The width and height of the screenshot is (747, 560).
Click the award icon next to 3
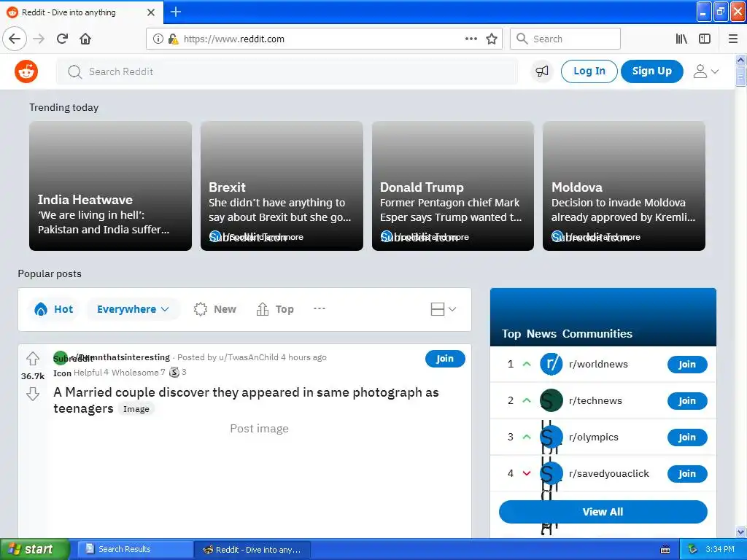174,373
